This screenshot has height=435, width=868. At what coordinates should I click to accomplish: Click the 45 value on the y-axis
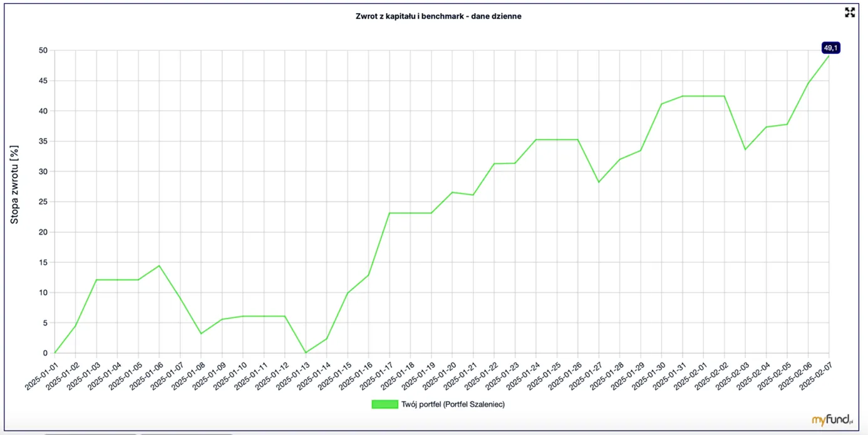click(x=43, y=81)
